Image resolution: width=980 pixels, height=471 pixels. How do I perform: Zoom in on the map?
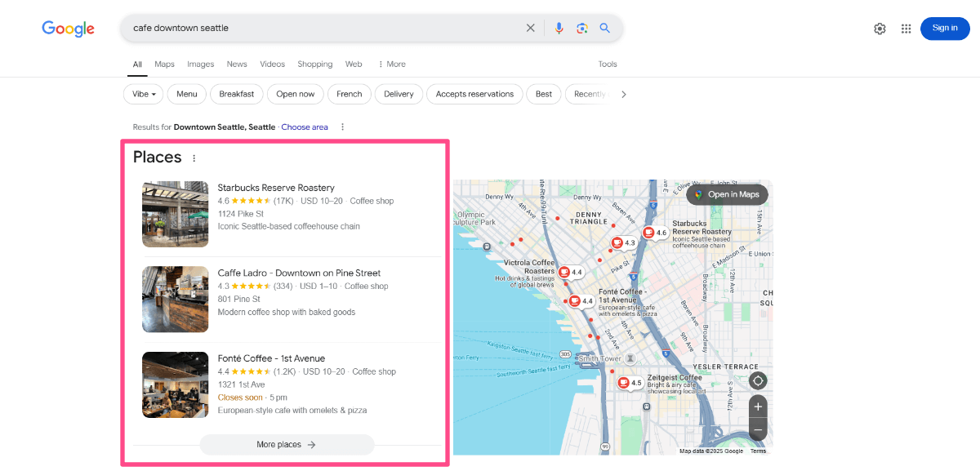pos(758,407)
